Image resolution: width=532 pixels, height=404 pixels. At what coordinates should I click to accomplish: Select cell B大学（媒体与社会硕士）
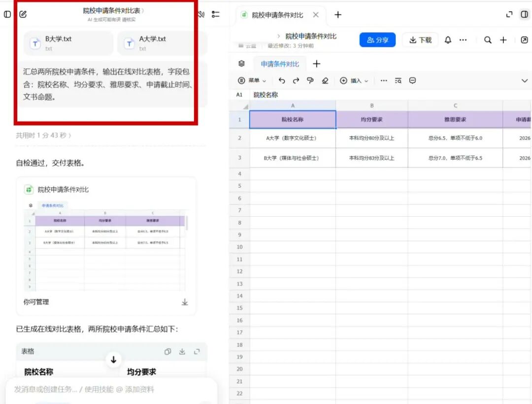click(293, 158)
